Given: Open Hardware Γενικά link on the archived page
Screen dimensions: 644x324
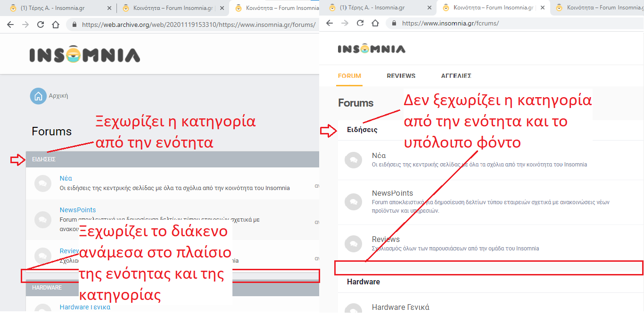Looking at the screenshot, I should click(x=85, y=307).
